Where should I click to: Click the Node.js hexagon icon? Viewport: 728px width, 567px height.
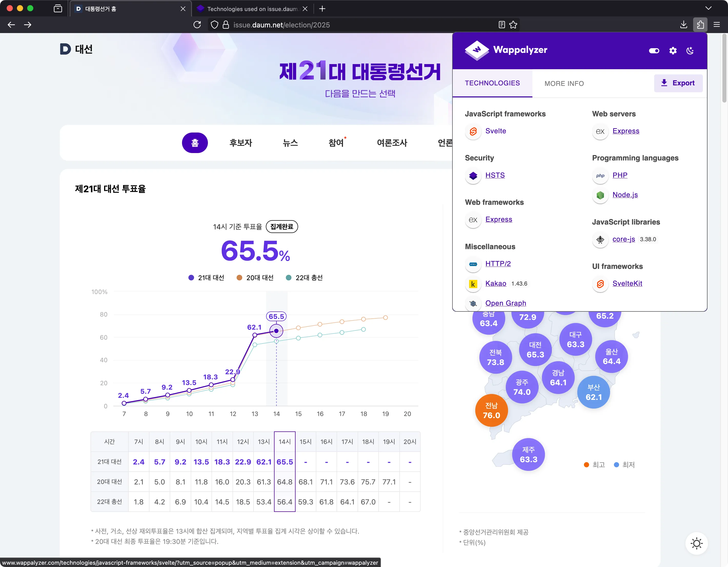600,195
